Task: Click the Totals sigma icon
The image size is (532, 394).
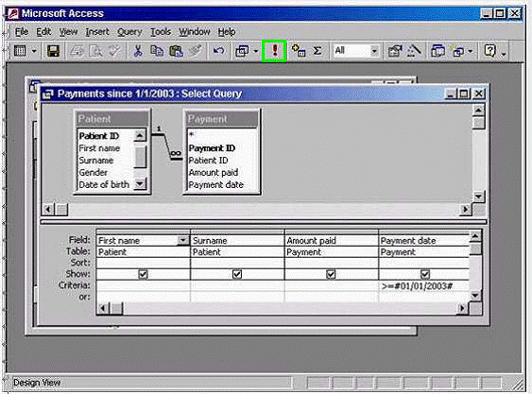Action: point(317,51)
